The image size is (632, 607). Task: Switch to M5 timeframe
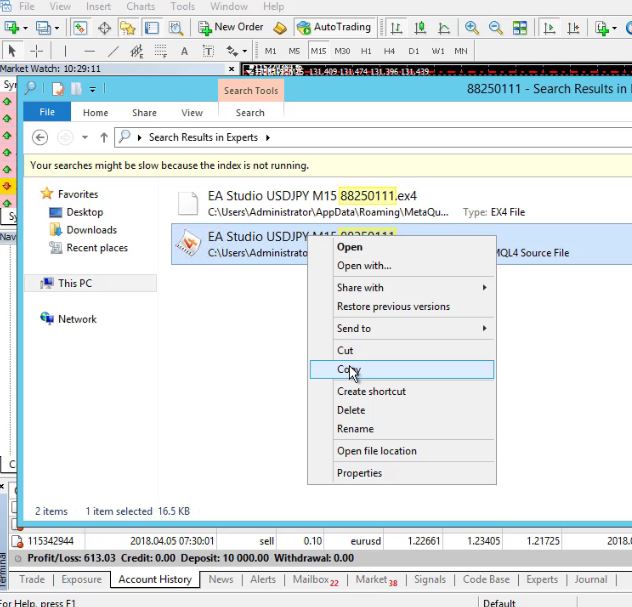click(294, 51)
